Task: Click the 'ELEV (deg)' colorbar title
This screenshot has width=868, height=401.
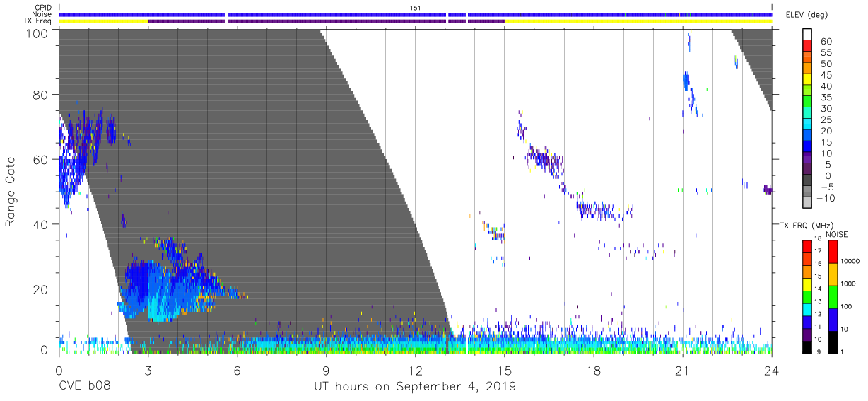Action: tap(807, 15)
